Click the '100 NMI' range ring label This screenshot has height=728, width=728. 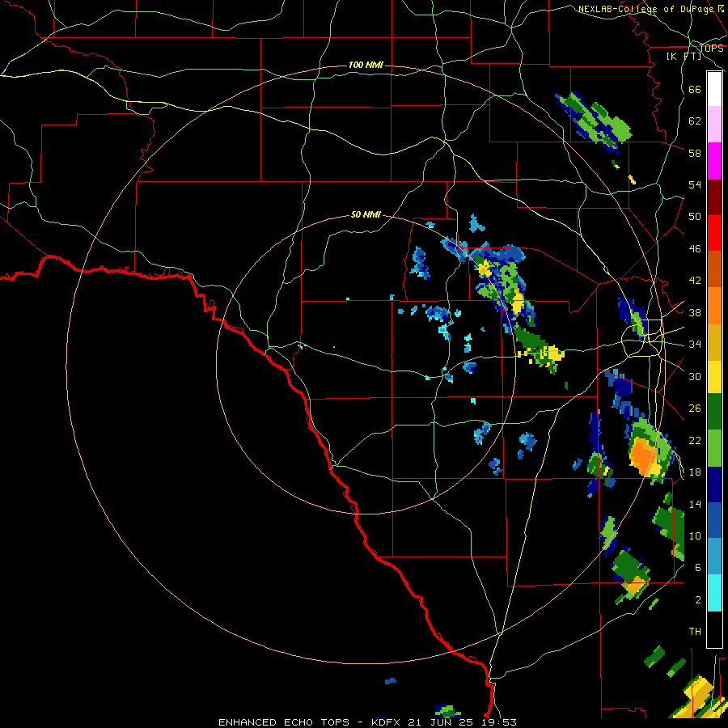coord(366,65)
